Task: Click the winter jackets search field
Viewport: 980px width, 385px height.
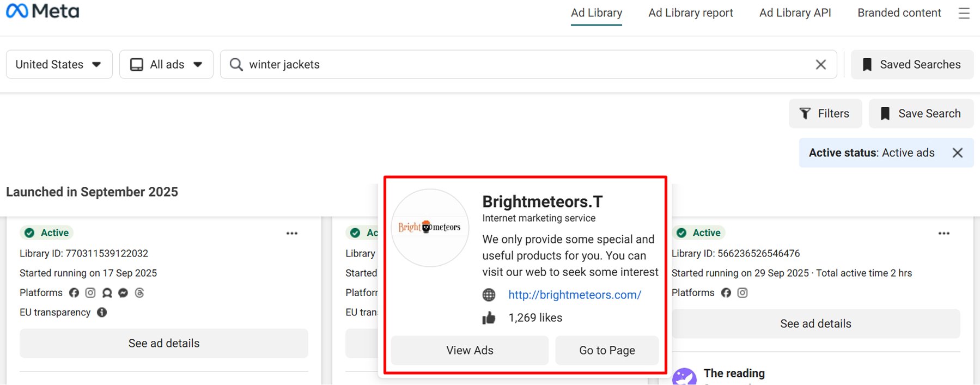Action: click(523, 65)
